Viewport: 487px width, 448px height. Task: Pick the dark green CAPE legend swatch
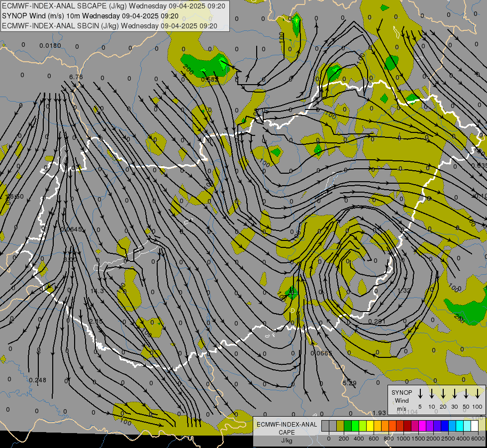click(x=348, y=426)
